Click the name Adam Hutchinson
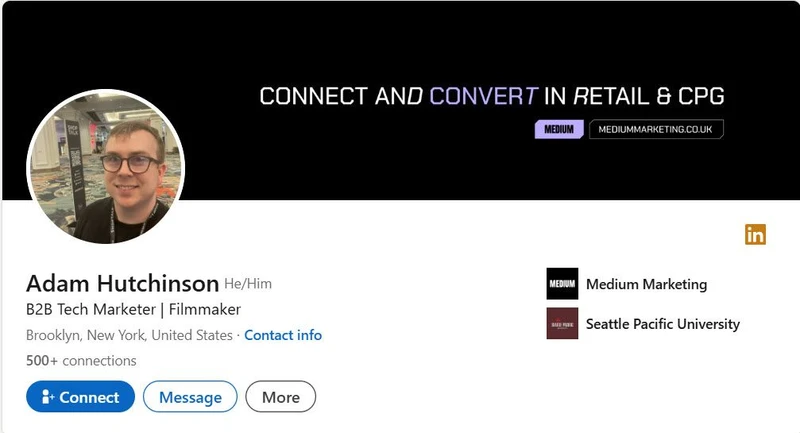Screen dimensions: 800x433 (122, 282)
